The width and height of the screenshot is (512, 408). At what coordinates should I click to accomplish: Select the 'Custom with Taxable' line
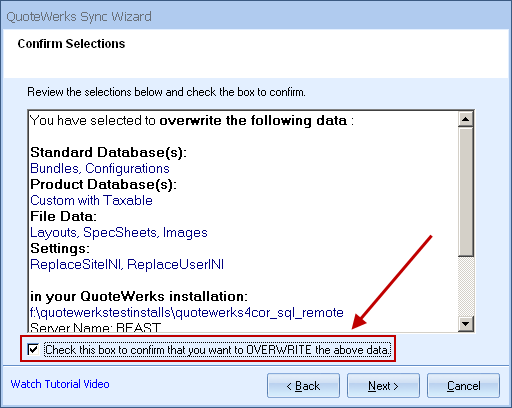tap(91, 201)
